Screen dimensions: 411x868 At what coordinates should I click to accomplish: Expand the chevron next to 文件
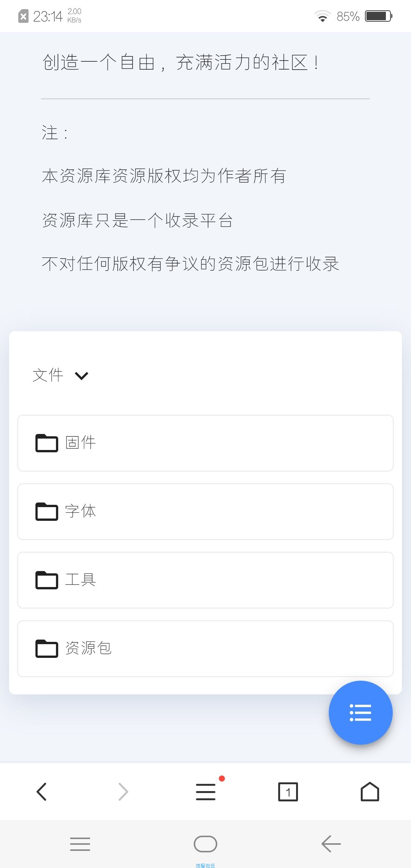(x=82, y=376)
